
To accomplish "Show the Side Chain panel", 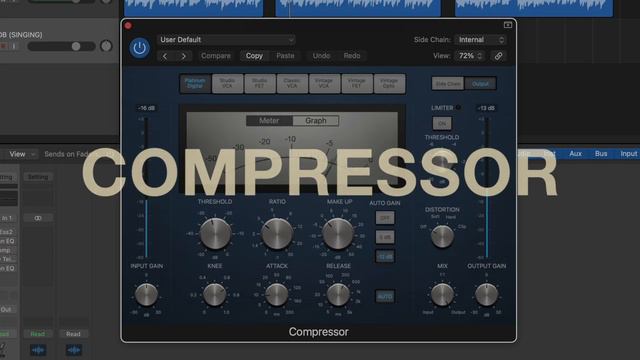I will tap(448, 84).
